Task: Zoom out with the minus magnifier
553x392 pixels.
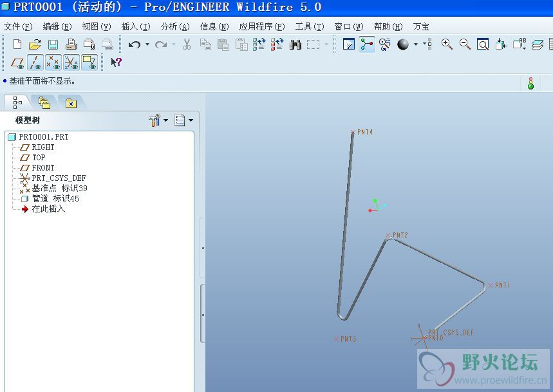Action: click(x=465, y=44)
